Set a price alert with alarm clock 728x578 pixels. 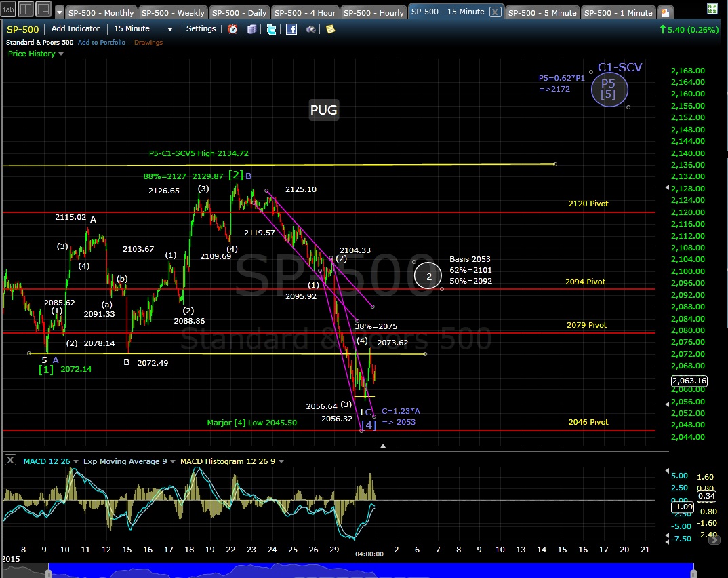(x=232, y=29)
